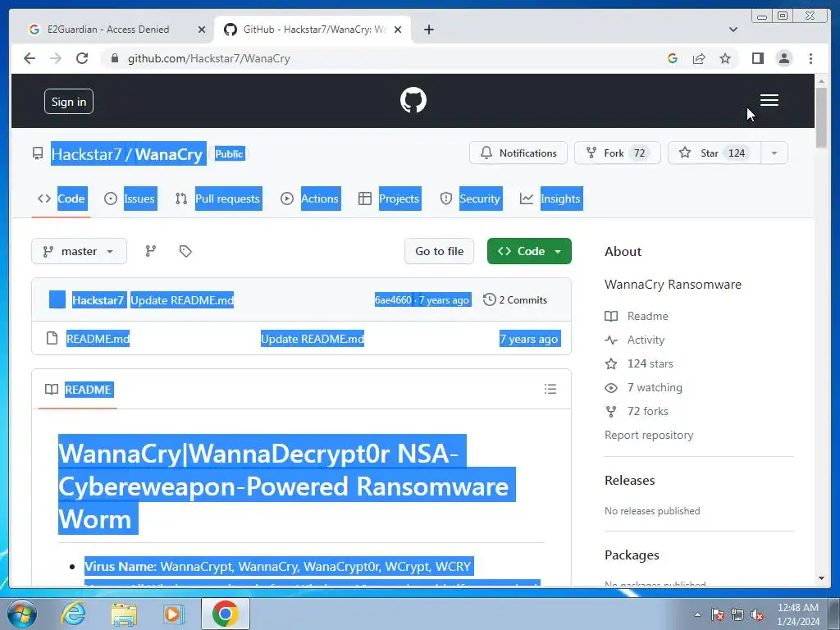The width and height of the screenshot is (840, 630).
Task: Switch to E2Guardian Access Denied tab
Action: 109,30
